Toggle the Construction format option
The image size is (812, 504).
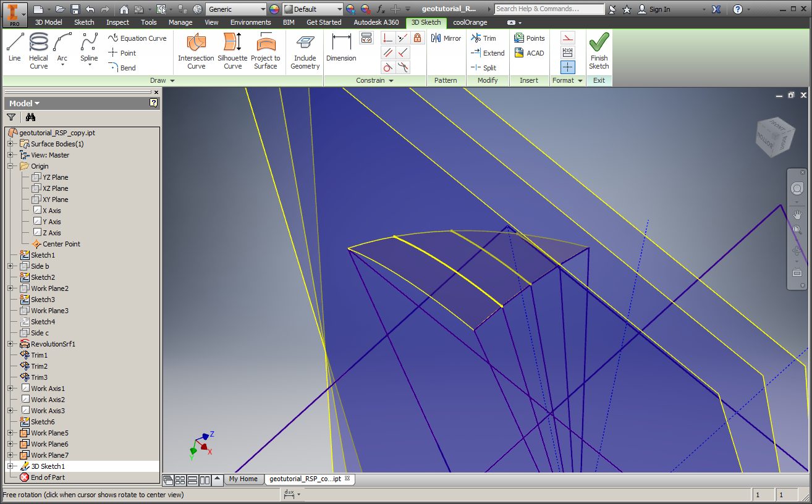pyautogui.click(x=568, y=38)
